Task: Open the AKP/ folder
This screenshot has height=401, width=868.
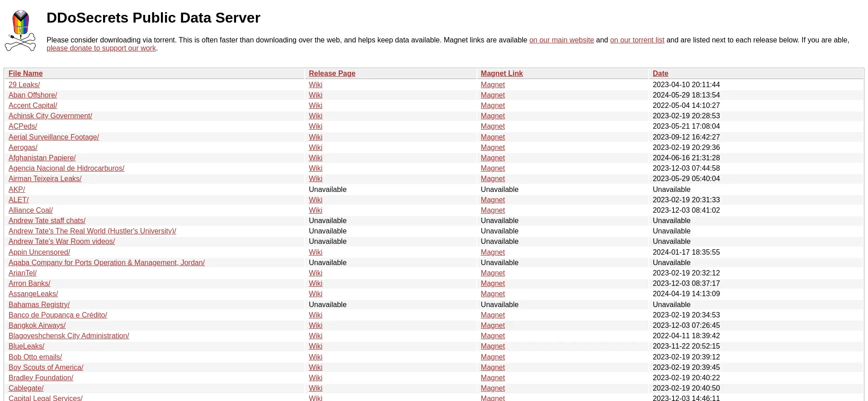Action: [x=17, y=189]
